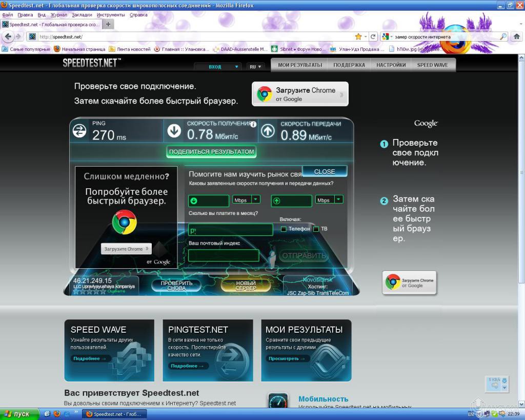Click the download speed arrow icon
525x420 pixels.
(x=174, y=131)
